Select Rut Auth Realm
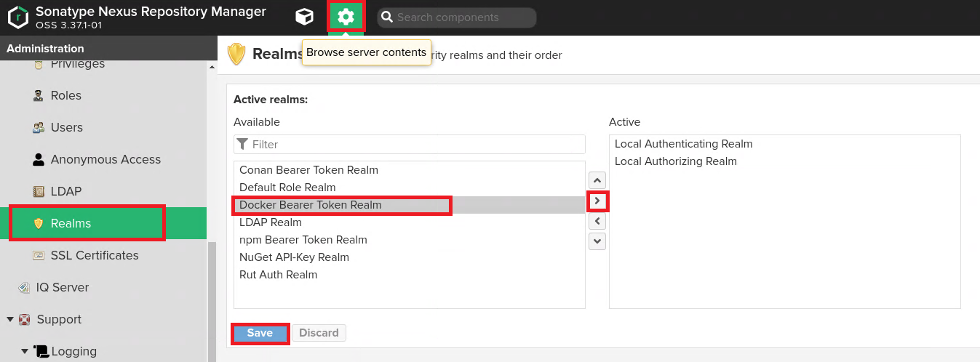980x362 pixels. pyautogui.click(x=410, y=275)
